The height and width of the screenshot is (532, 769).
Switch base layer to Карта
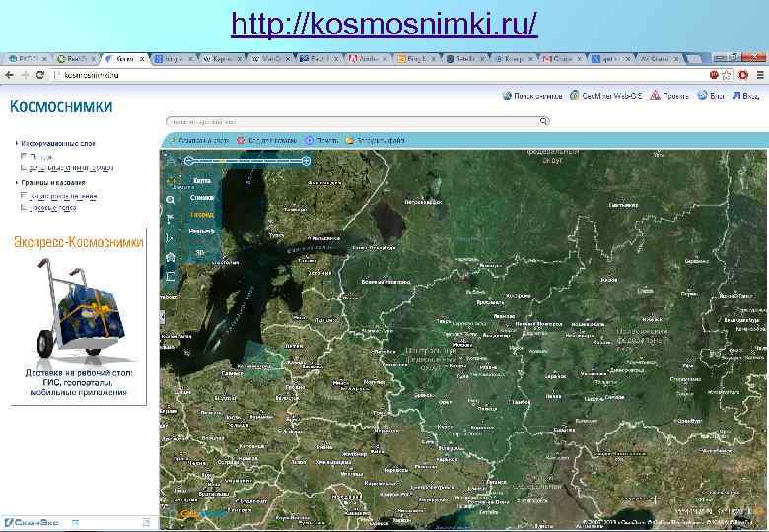point(201,180)
